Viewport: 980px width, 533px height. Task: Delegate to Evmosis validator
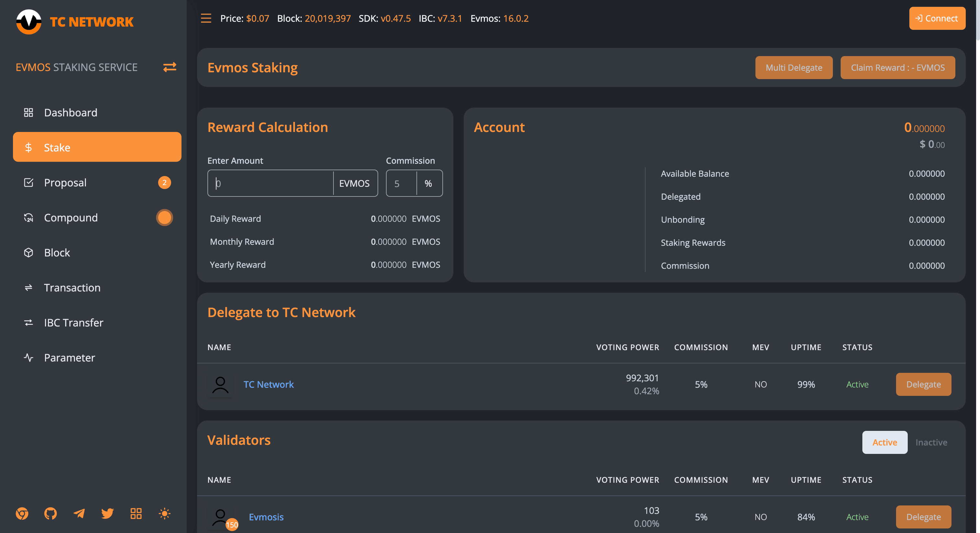tap(923, 517)
